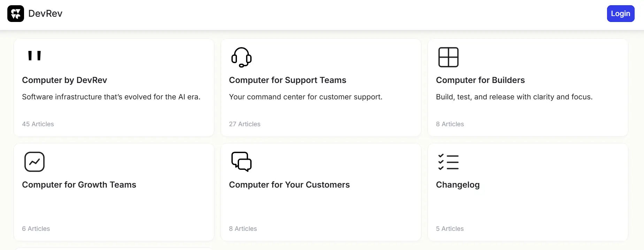Click the 27 Articles count label
This screenshot has width=644, height=250.
tap(245, 124)
